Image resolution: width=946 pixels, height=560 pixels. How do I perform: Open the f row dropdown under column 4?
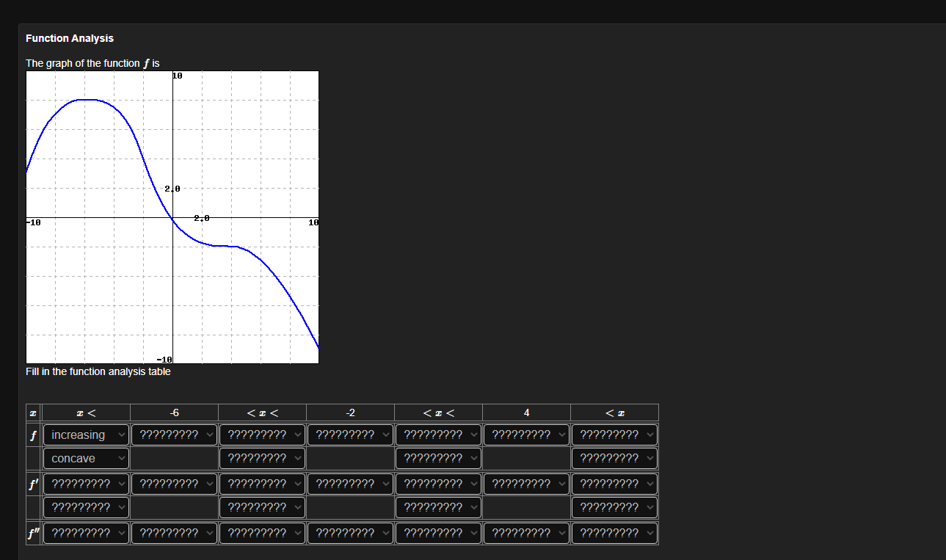[x=526, y=434]
